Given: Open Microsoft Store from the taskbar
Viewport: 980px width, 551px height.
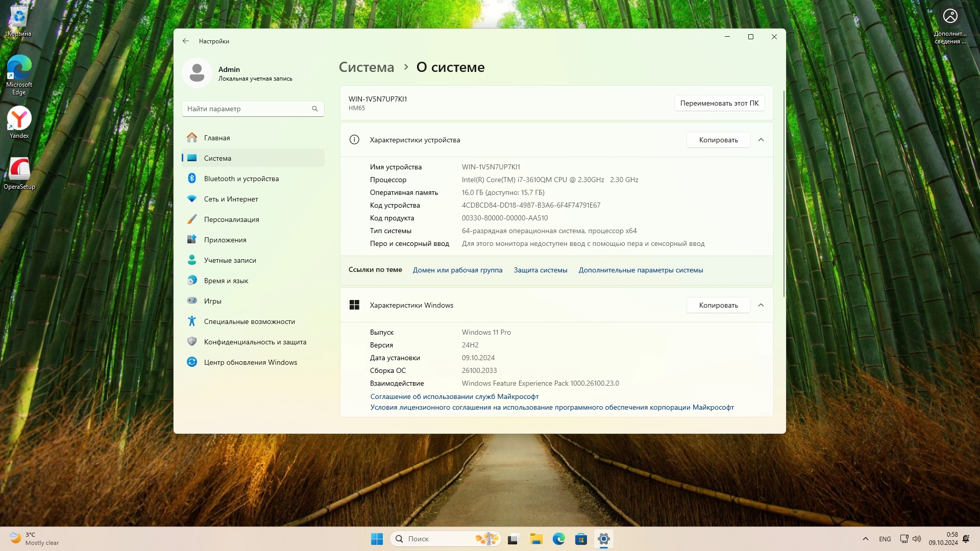Looking at the screenshot, I should point(581,539).
